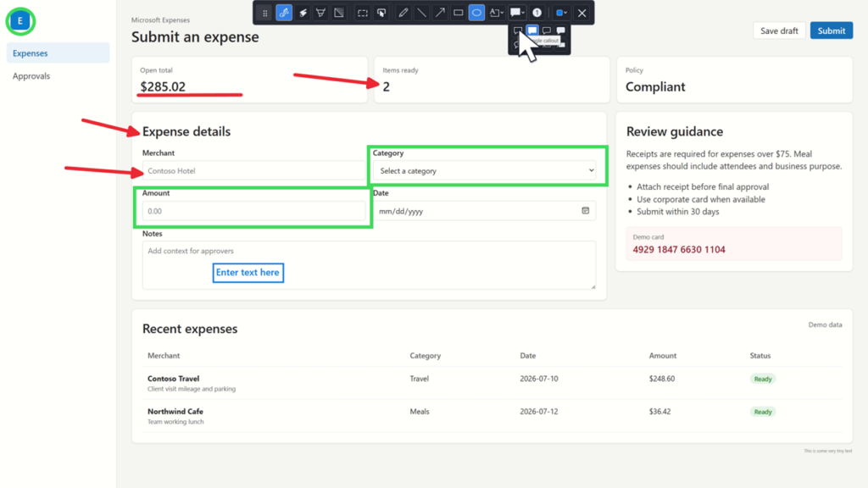Screen dimensions: 868x488
Task: Focus the Merchant input field
Action: click(x=254, y=170)
